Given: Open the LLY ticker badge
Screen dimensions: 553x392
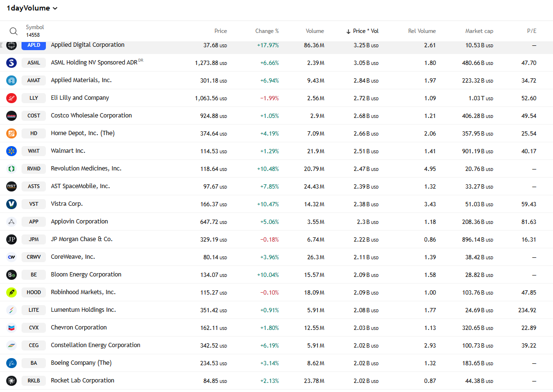Looking at the screenshot, I should tap(34, 98).
